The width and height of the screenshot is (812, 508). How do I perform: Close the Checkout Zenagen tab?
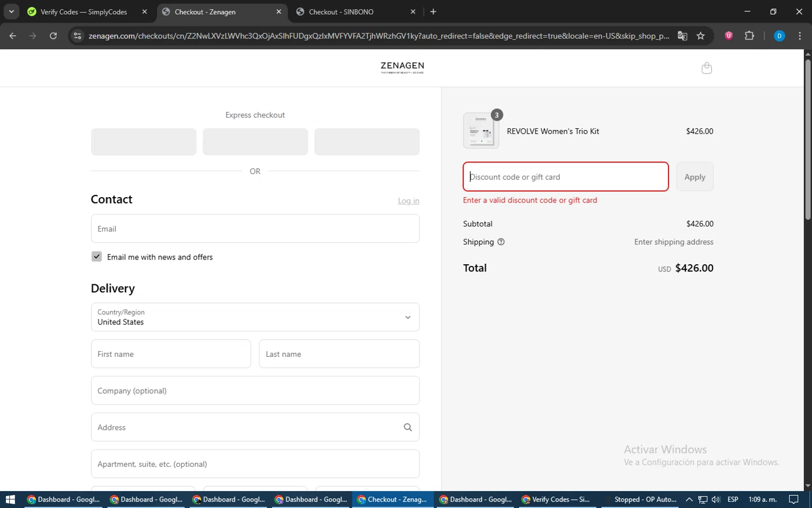[279, 11]
